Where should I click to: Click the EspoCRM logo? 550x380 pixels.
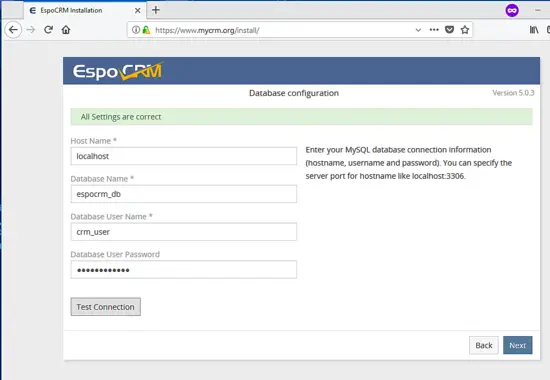118,71
